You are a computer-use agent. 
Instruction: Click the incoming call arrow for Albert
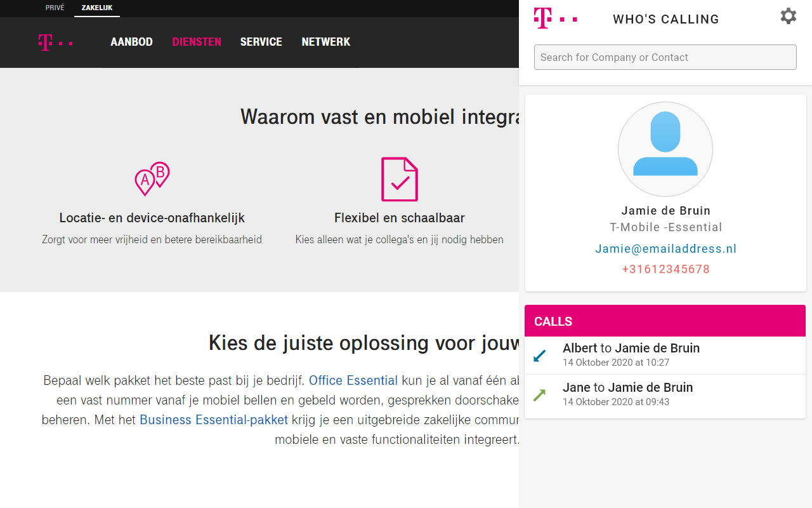pyautogui.click(x=540, y=356)
